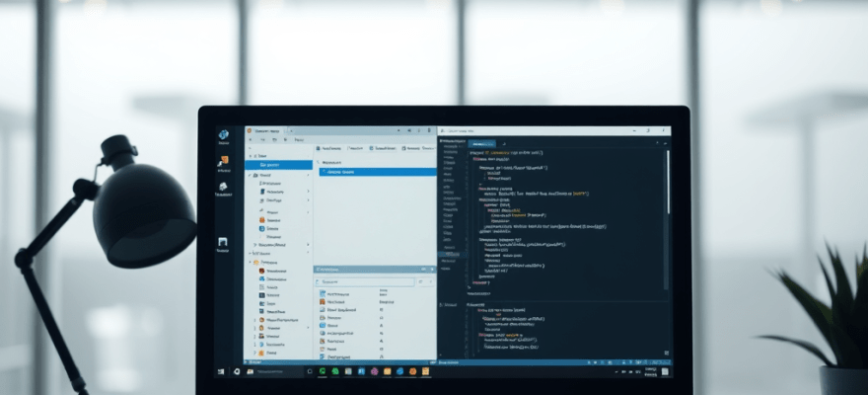The width and height of the screenshot is (868, 395).
Task: Switch to the active file tab in code editor
Action: click(483, 143)
